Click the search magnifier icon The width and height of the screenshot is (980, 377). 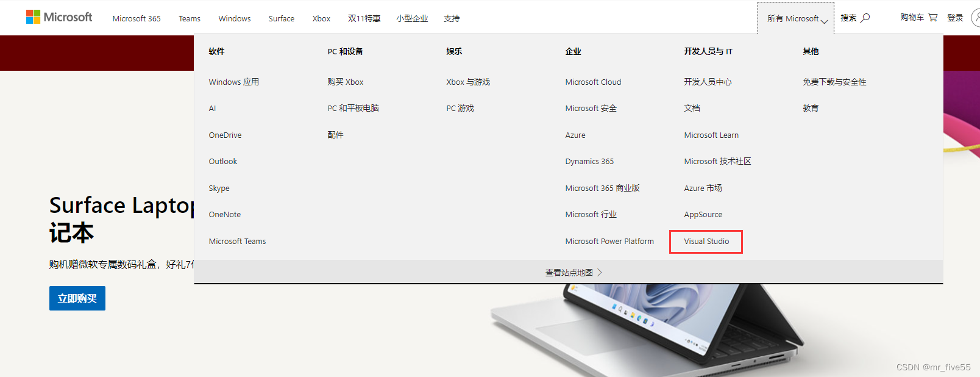[x=865, y=18]
